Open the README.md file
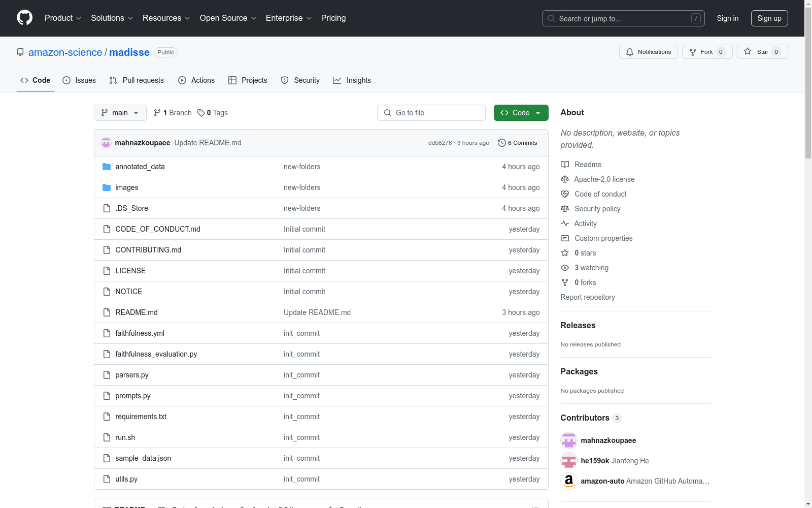The width and height of the screenshot is (812, 508). pos(137,312)
